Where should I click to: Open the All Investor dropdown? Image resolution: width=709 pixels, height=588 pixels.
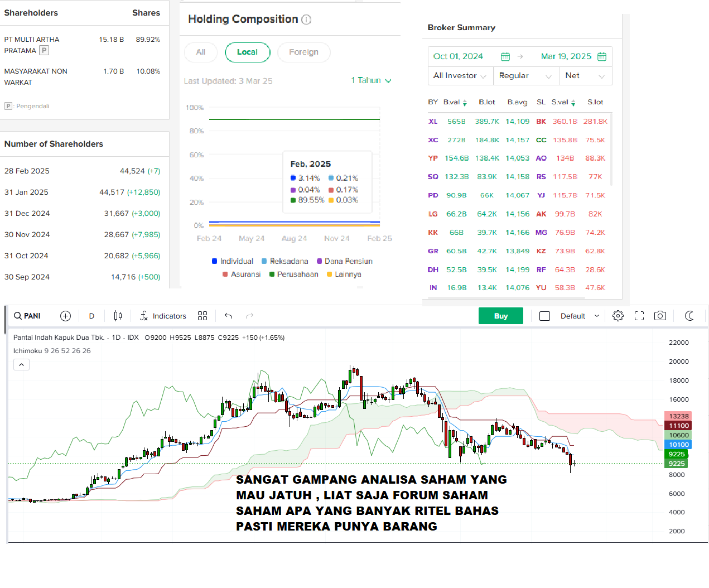point(460,76)
